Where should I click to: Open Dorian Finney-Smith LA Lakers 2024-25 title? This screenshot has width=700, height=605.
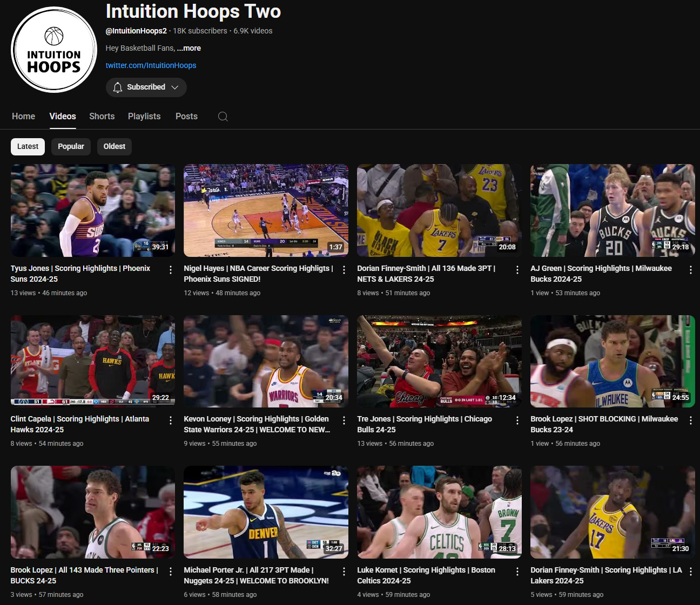606,575
